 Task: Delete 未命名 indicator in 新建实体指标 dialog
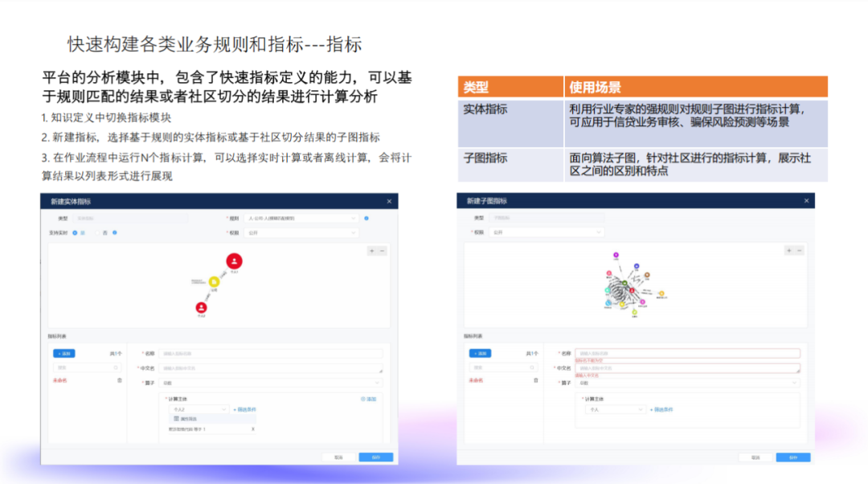click(x=120, y=380)
